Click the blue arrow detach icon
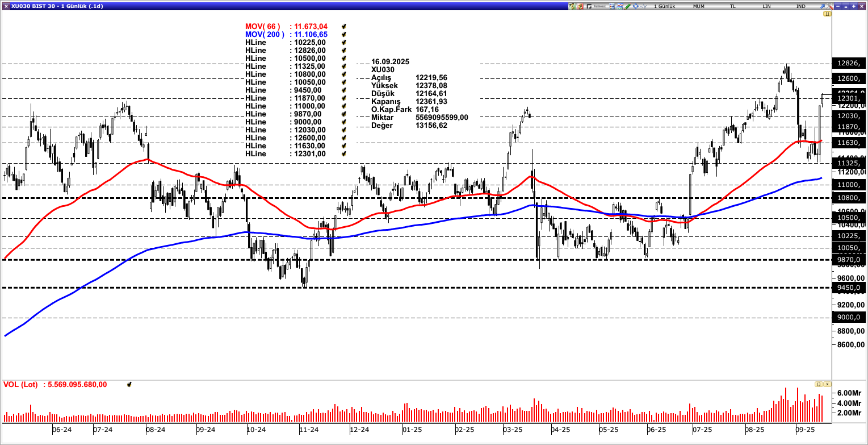868x445 pixels. click(823, 6)
